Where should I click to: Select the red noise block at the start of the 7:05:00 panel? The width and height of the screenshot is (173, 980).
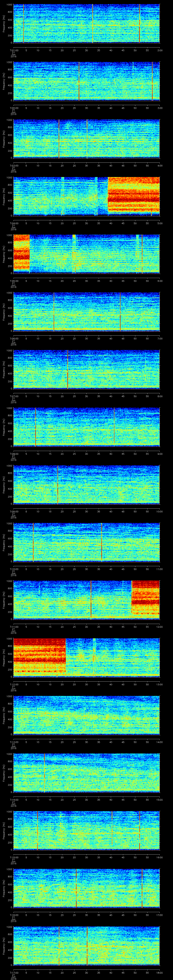point(22,253)
